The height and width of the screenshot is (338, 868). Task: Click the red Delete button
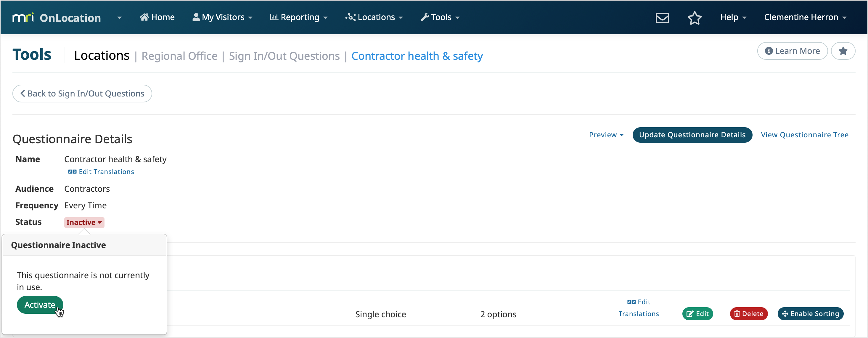tap(748, 314)
